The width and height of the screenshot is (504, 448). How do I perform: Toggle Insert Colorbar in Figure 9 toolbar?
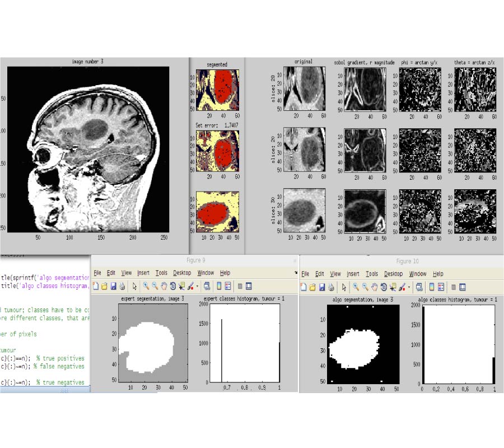(219, 286)
